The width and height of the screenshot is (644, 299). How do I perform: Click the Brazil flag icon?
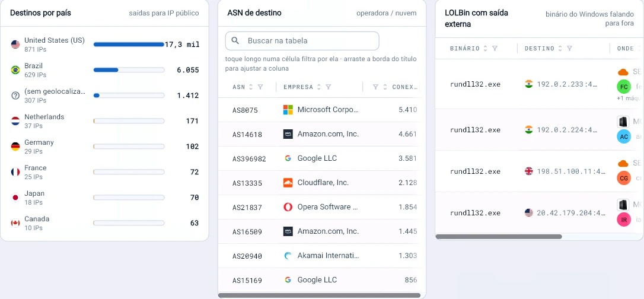coord(15,70)
